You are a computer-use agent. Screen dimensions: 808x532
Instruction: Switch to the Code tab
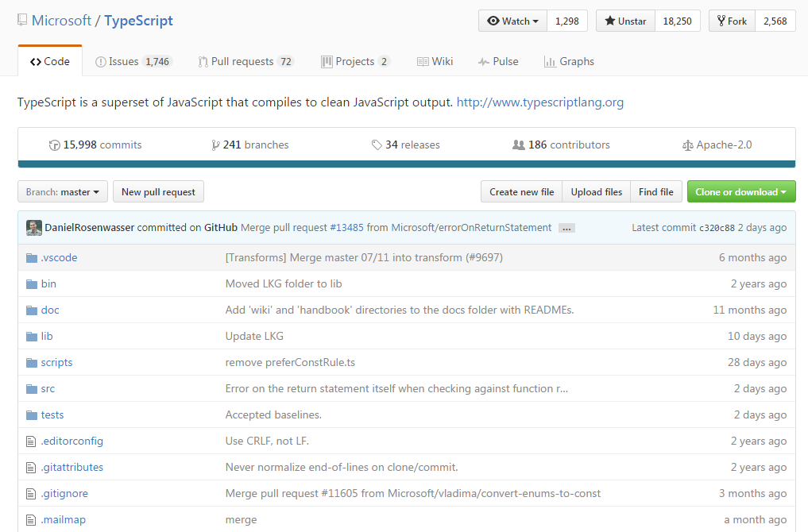tap(50, 61)
